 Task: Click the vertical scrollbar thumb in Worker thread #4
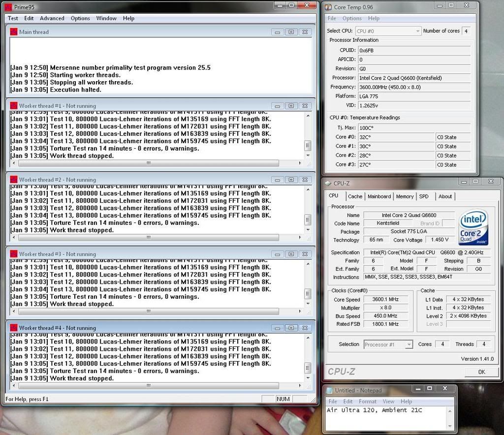click(308, 368)
